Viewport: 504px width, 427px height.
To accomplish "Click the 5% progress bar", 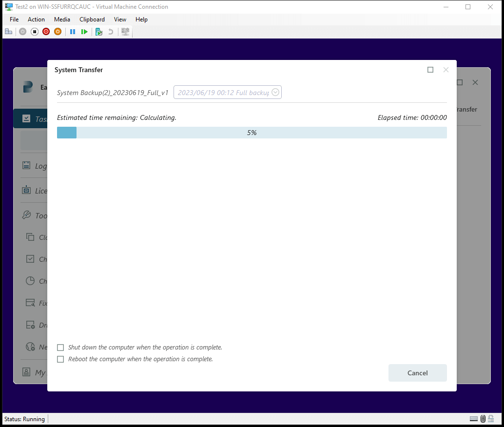I will 252,133.
